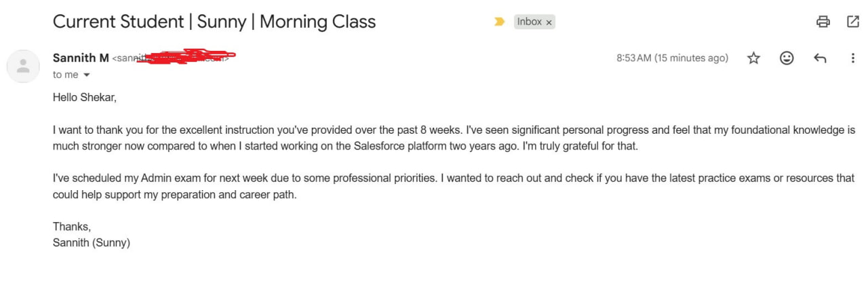Remove the Inbox label with its X
The height and width of the screenshot is (294, 868).
549,22
